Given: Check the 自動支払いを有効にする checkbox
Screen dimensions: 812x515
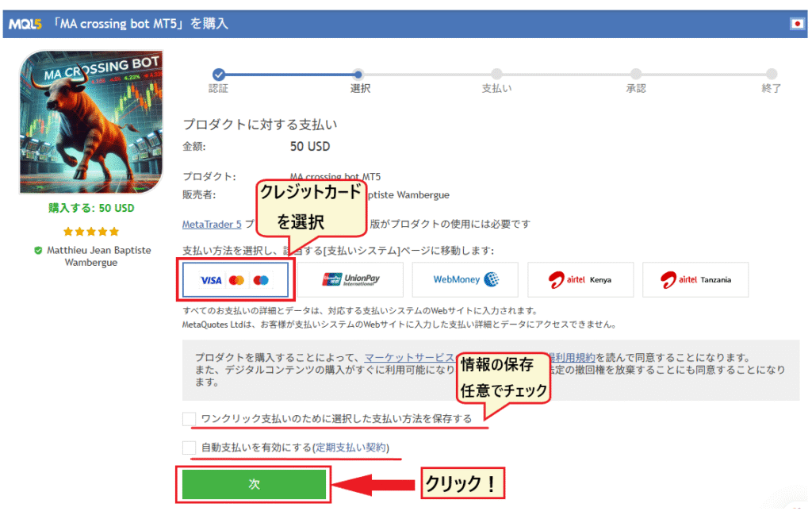Looking at the screenshot, I should (189, 448).
